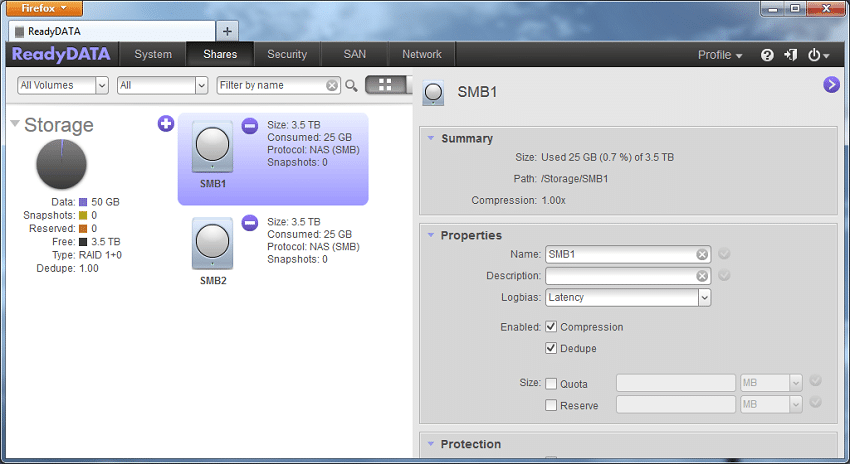Open a new browser tab
The image size is (850, 464).
tap(227, 31)
